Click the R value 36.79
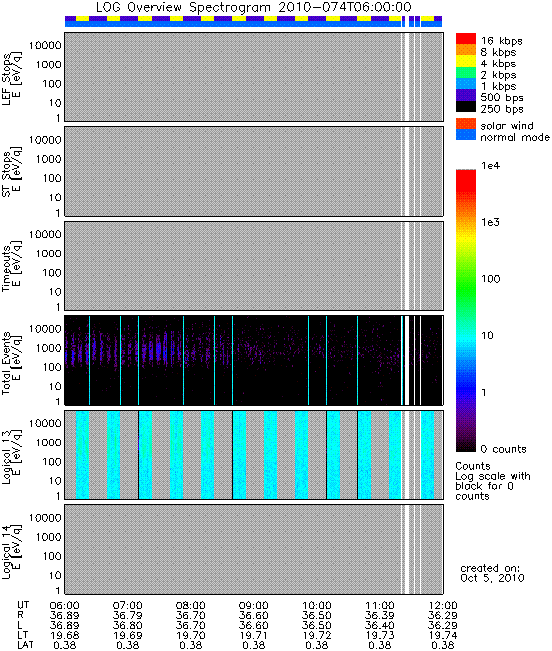Screen dimensions: 552x651 (127, 615)
